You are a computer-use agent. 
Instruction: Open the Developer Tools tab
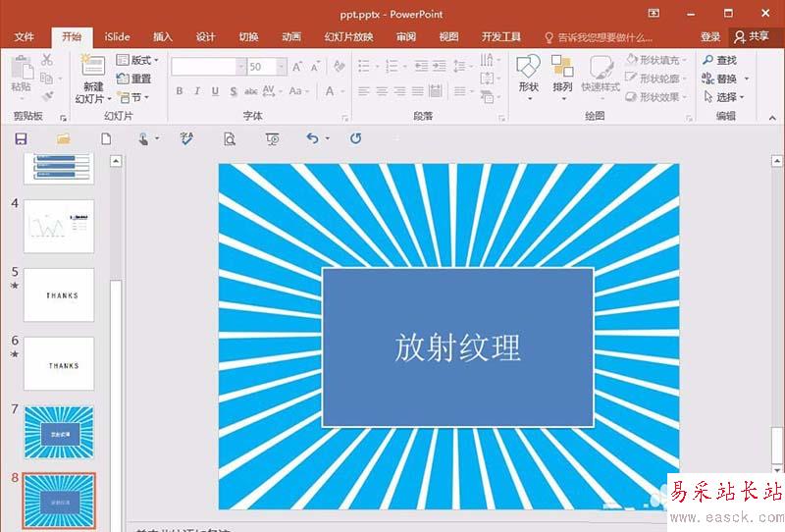501,36
